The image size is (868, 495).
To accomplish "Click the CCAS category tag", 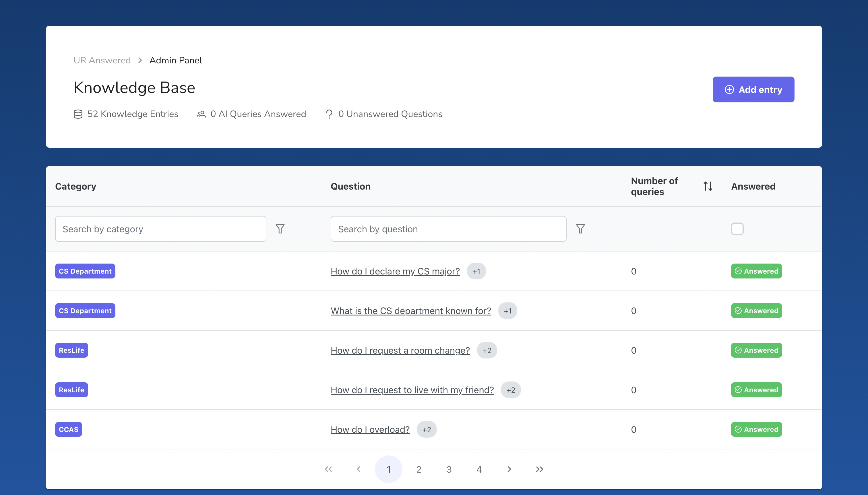I will [x=68, y=430].
